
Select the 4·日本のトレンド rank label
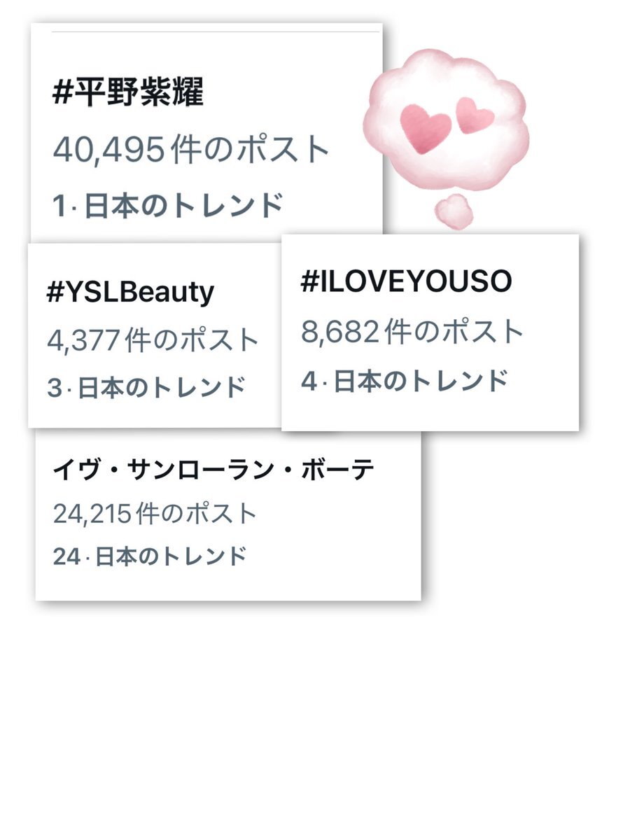pos(404,381)
